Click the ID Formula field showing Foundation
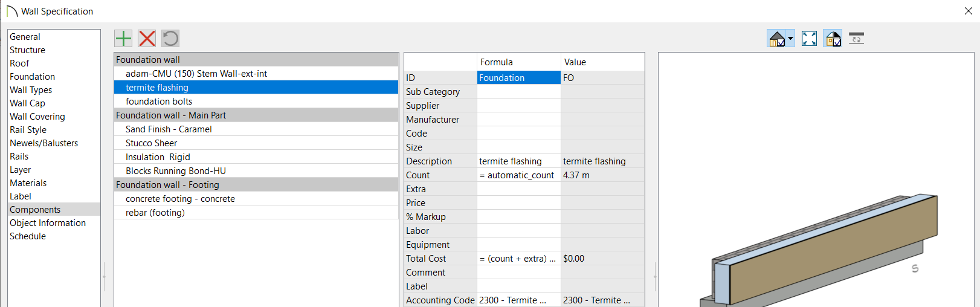Screen dimensions: 980x307 pos(519,78)
